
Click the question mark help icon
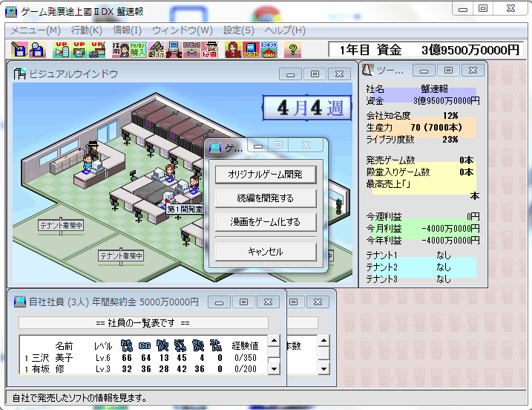click(293, 50)
